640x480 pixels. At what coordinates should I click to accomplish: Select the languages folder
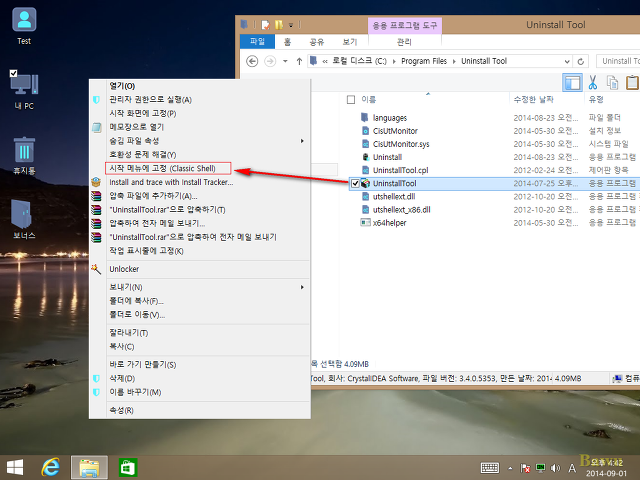coord(390,118)
